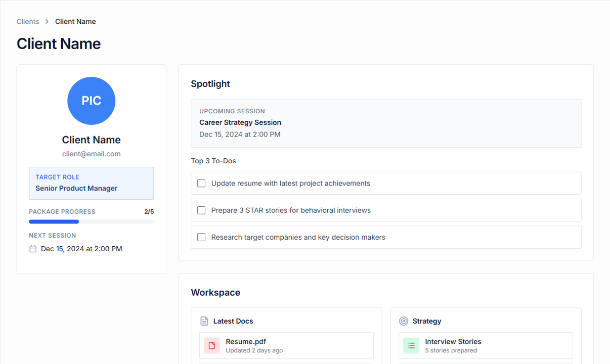Check the 'Prepare 3 STAR stories' checkbox
The height and width of the screenshot is (364, 610).
[201, 210]
